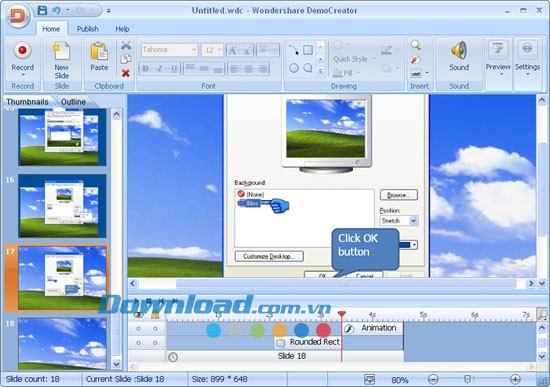Switch to the Thumbnails panel tab
Screen dimensions: 550x387
pos(27,102)
